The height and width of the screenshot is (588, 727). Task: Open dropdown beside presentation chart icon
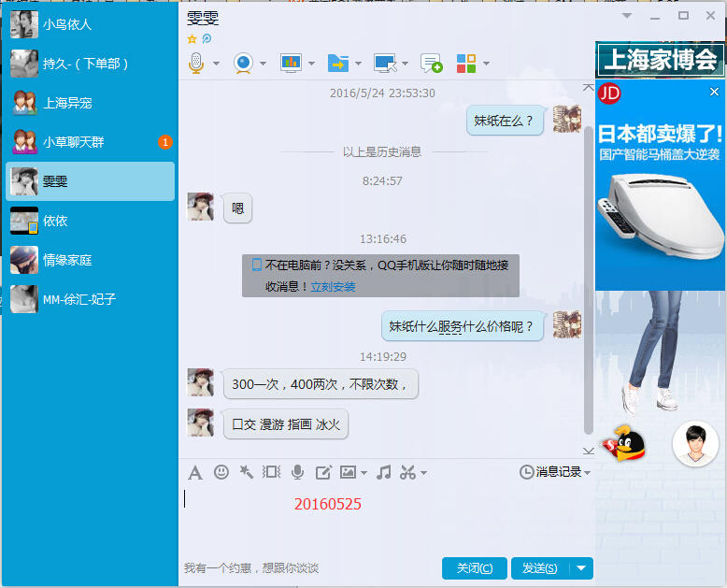point(311,64)
